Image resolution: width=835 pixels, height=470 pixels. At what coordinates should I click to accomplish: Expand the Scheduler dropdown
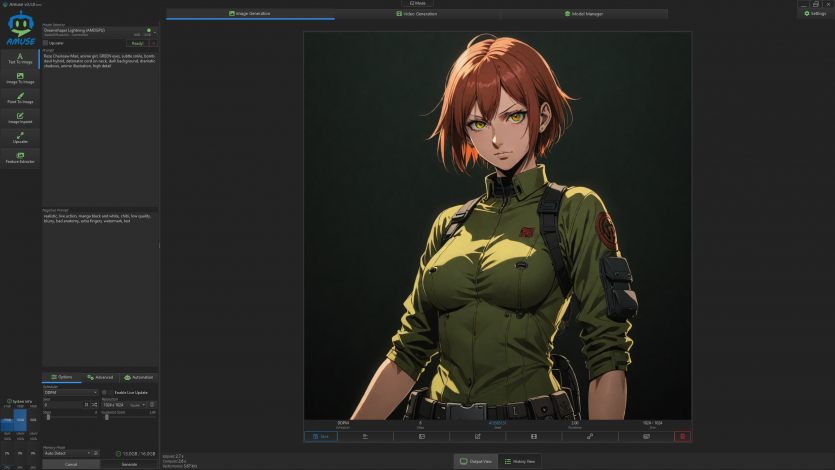coord(70,392)
